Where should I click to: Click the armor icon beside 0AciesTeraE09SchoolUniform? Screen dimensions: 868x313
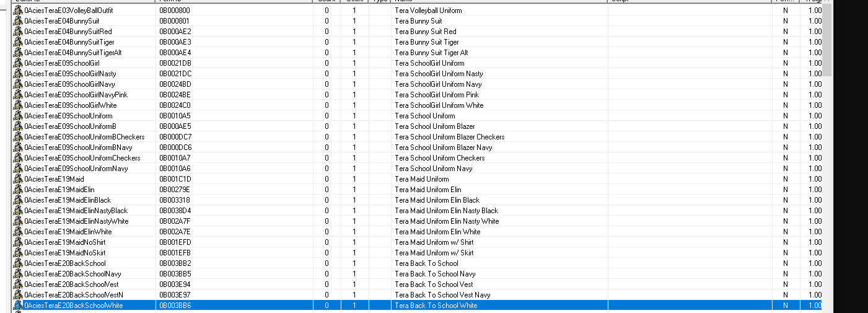[17, 116]
